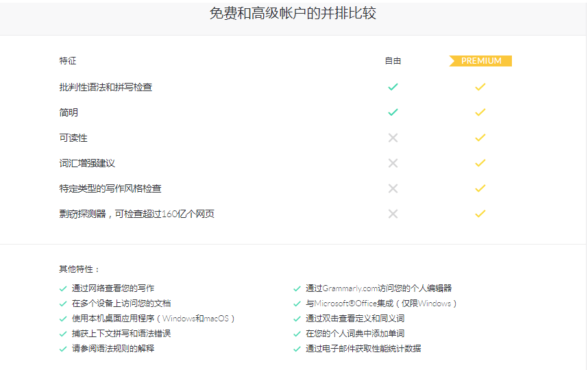Click the text 通过双击查看定义和同义词

click(355, 318)
